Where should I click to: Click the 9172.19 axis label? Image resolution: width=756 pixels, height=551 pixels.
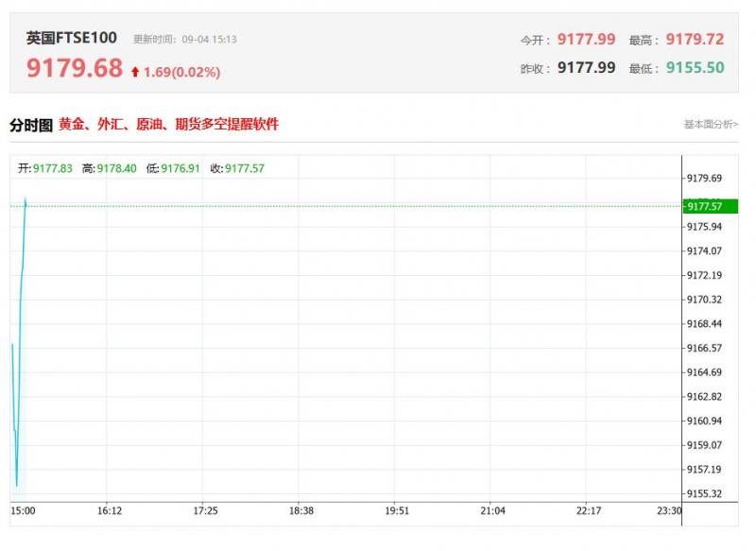704,275
